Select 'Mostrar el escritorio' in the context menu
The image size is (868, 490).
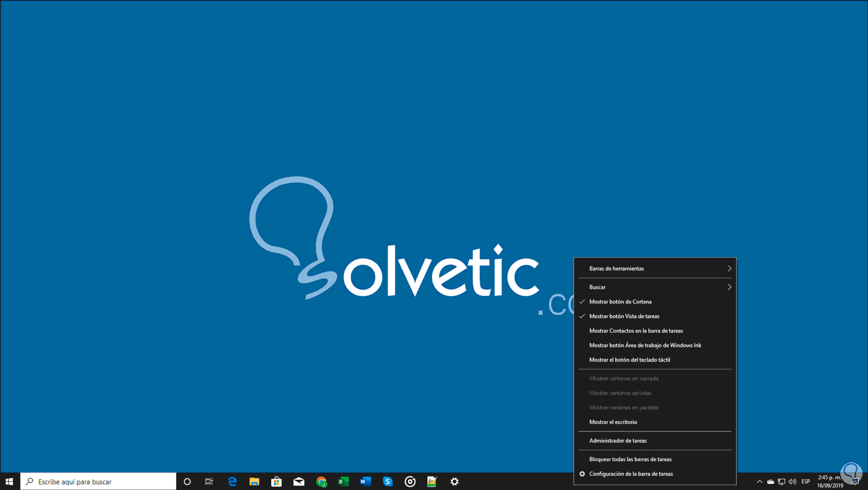(x=655, y=422)
